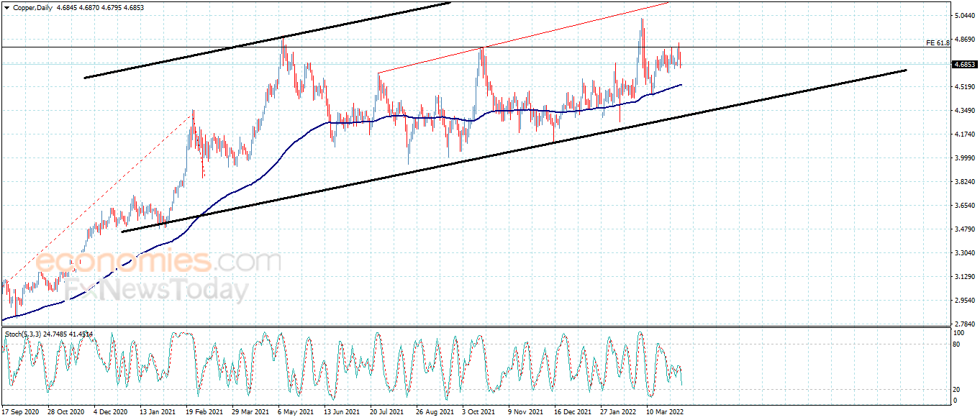Select the FE 61.8 level label
Image resolution: width=980 pixels, height=420 pixels.
coord(938,43)
